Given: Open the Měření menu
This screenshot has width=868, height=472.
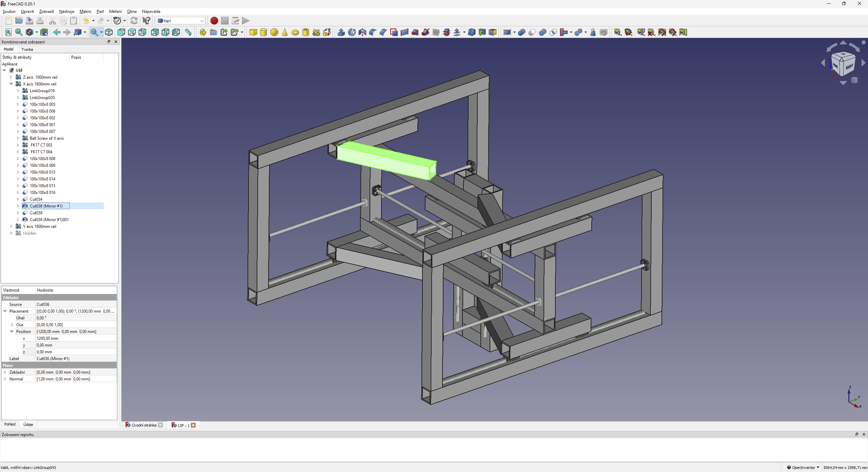Looking at the screenshot, I should click(x=115, y=12).
